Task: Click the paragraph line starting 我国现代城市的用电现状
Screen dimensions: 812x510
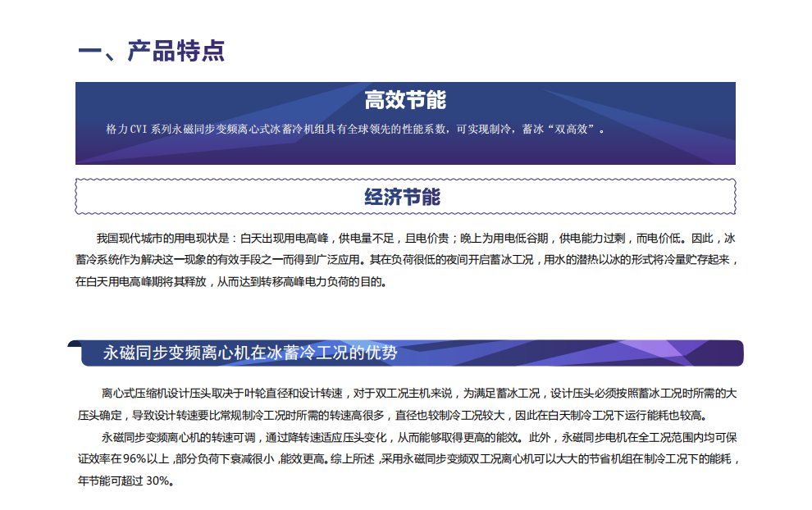Action: tap(416, 238)
